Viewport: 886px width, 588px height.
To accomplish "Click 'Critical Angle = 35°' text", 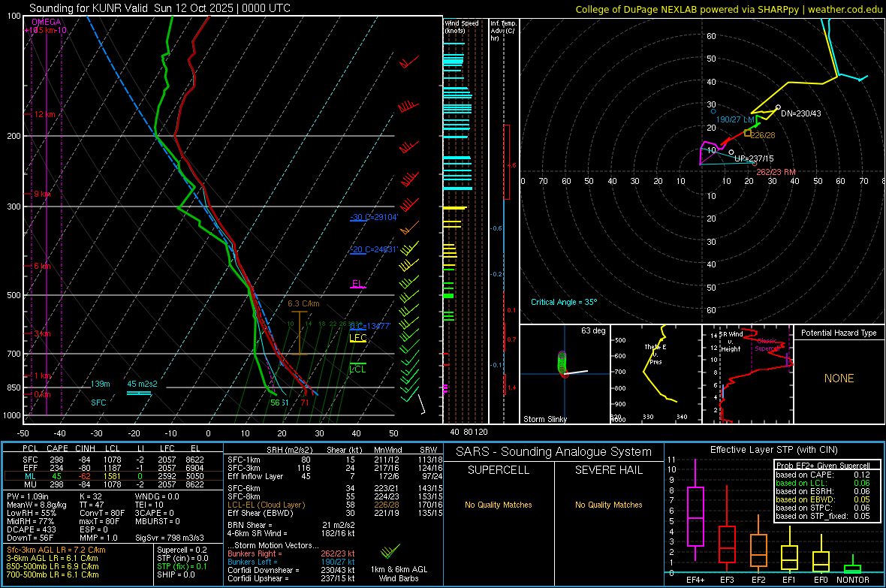I will 563,302.
